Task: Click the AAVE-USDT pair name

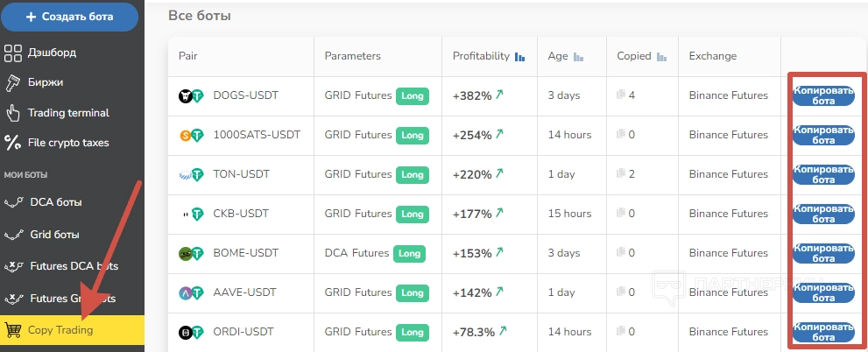Action: [x=244, y=292]
